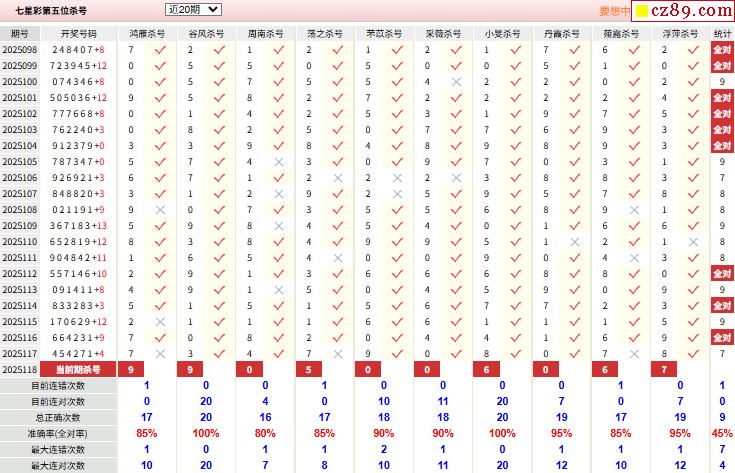Select period number 2025117 row
Image resolution: width=735 pixels, height=473 pixels.
tap(20, 353)
